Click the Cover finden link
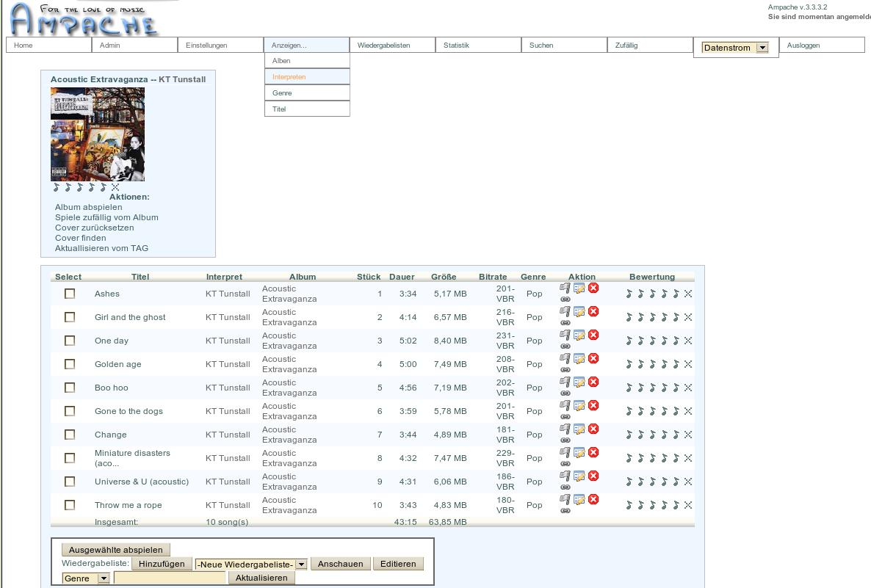 point(81,238)
